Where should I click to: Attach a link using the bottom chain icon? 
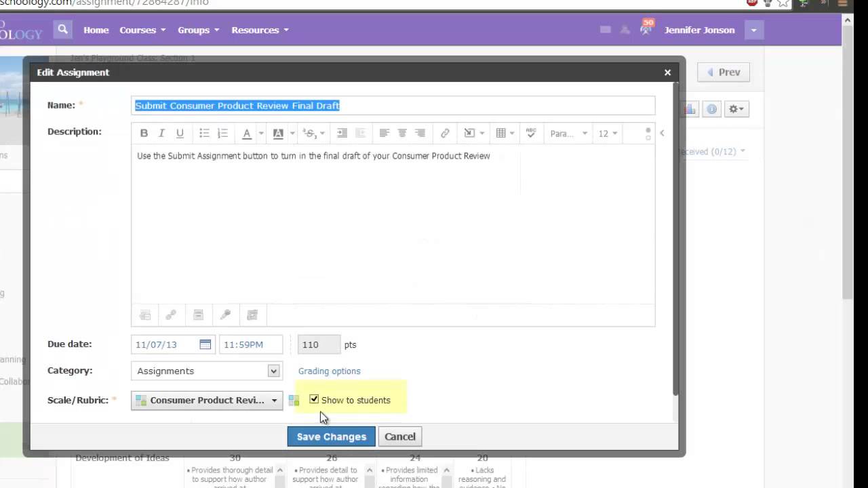[x=171, y=315]
